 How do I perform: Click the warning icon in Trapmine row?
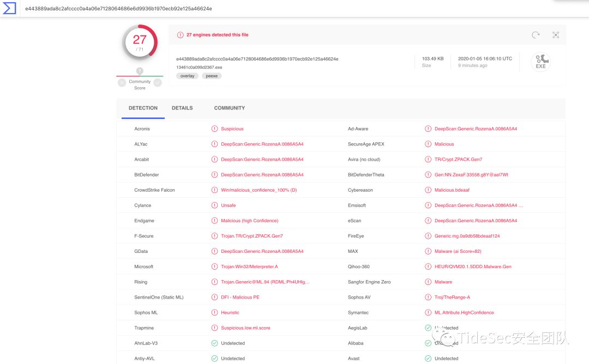click(x=214, y=328)
